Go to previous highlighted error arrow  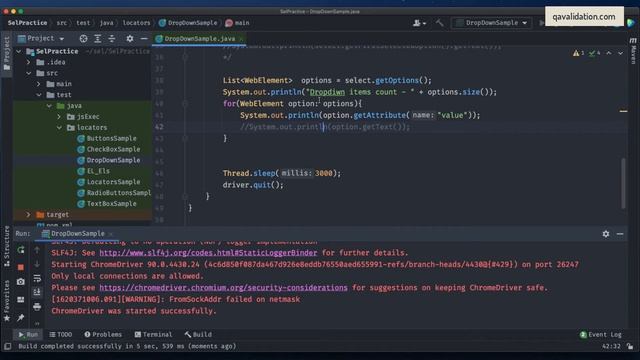point(609,53)
